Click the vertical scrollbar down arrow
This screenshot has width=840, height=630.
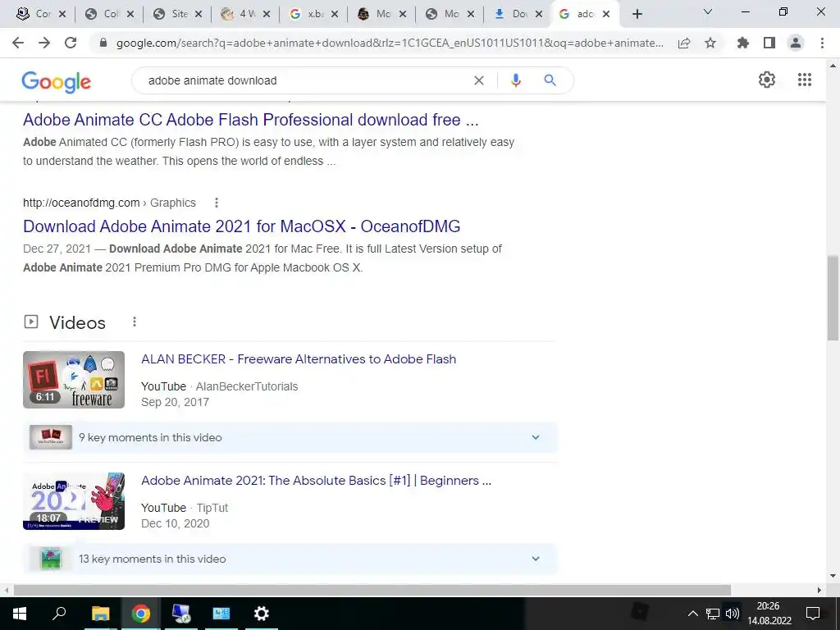click(833, 577)
